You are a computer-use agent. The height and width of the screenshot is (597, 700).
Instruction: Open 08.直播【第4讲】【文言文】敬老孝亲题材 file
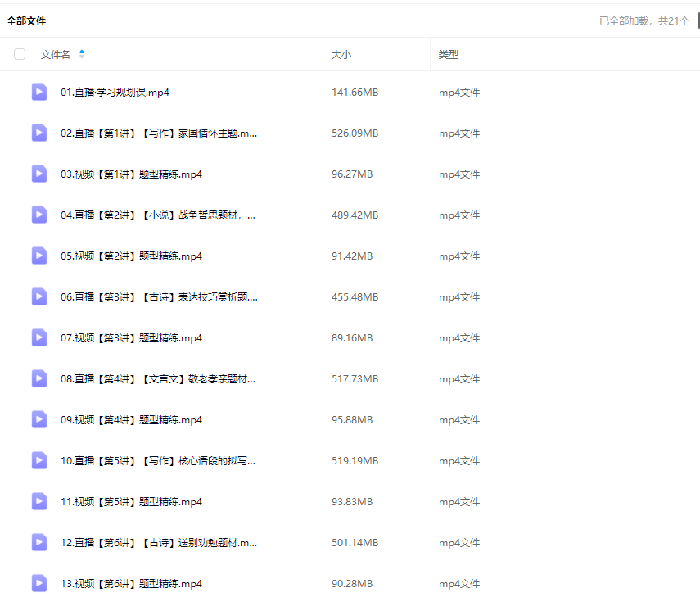[x=158, y=379]
